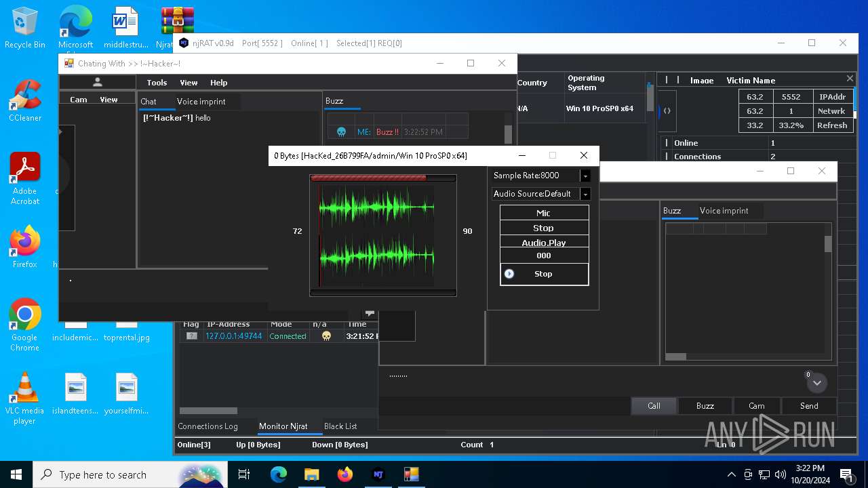Open the Tools menu
Image resolution: width=868 pixels, height=488 pixels.
(157, 83)
